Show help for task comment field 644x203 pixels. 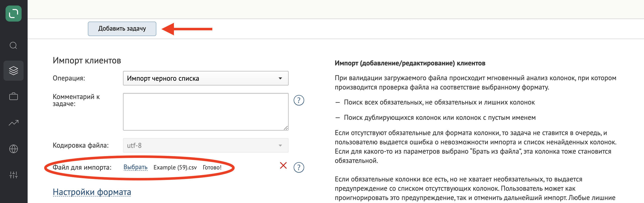click(x=299, y=100)
